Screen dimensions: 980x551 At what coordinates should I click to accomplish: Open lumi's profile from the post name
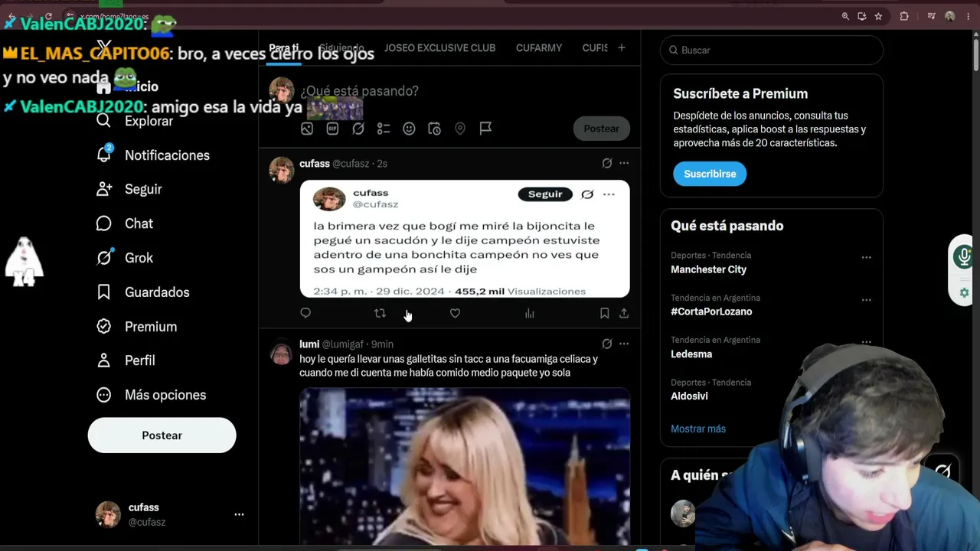click(x=309, y=344)
